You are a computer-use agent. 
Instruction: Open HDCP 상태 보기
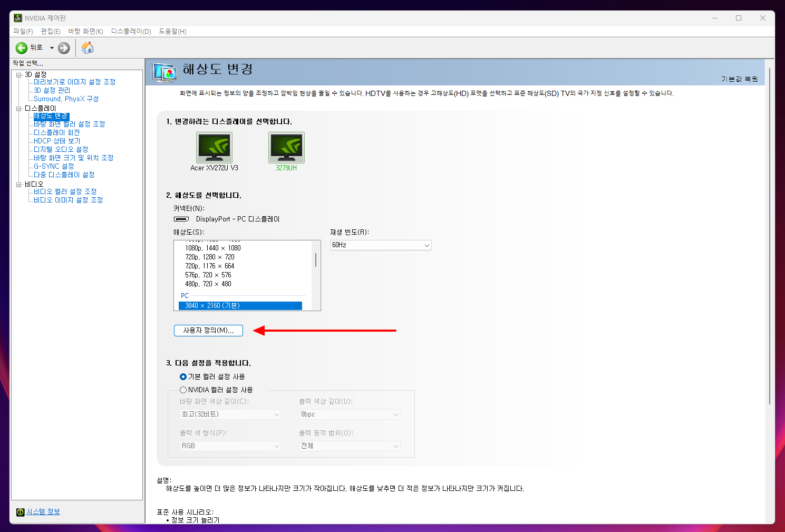pos(57,141)
